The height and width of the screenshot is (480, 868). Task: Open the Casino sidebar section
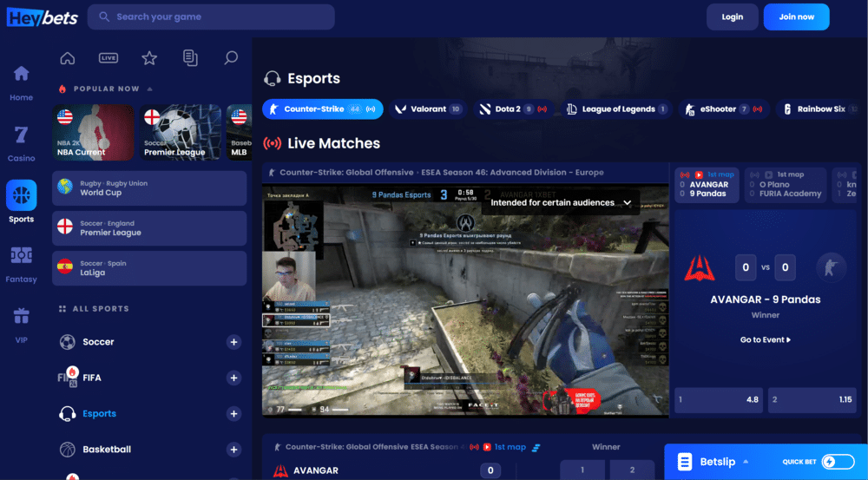tap(21, 143)
